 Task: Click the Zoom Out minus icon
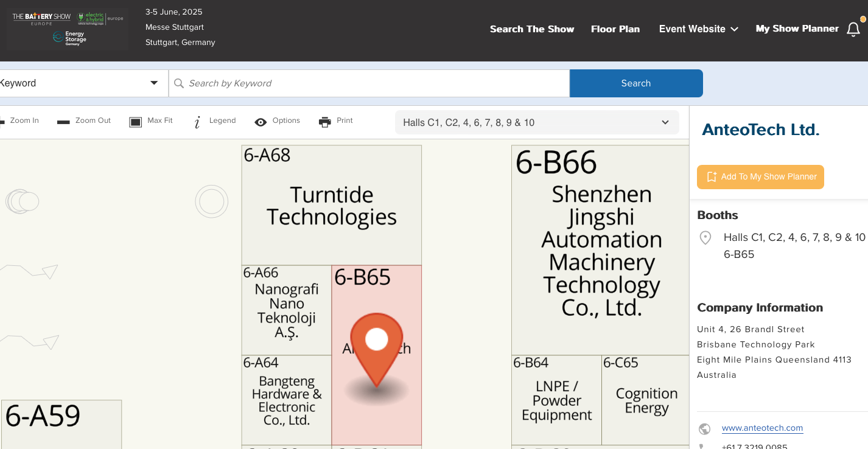coord(63,122)
